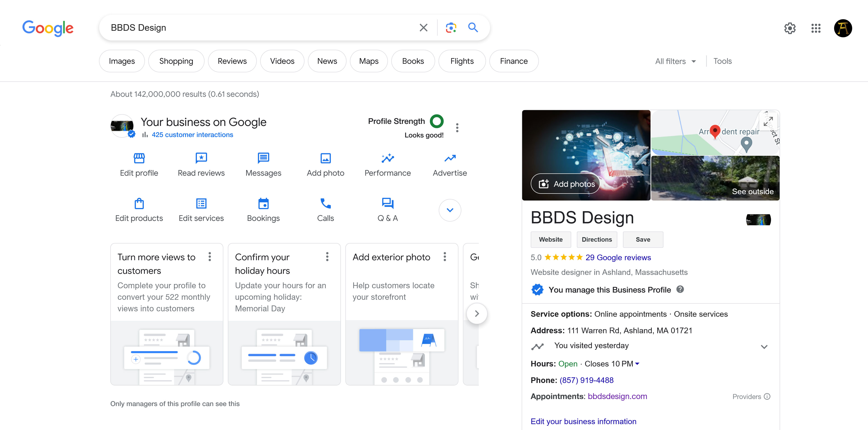This screenshot has width=868, height=430.
Task: Expand more business actions chevron
Action: click(450, 210)
